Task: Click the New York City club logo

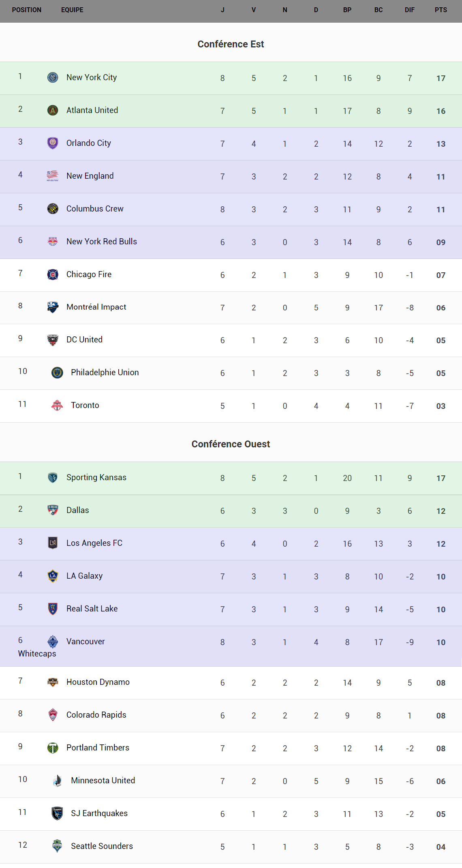Action: tap(53, 77)
